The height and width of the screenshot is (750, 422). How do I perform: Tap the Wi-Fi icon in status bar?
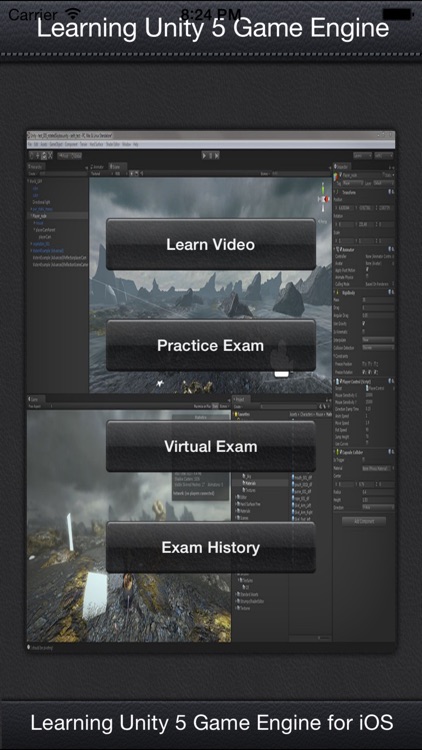click(74, 13)
